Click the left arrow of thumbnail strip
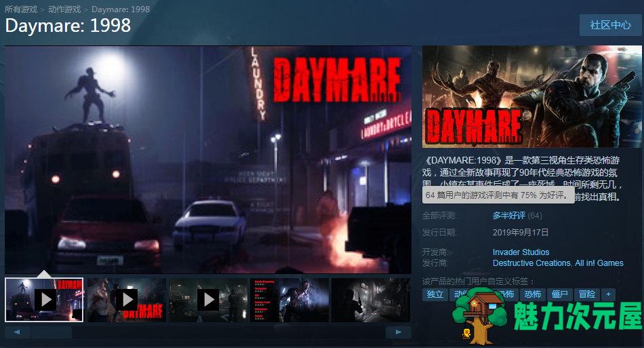This screenshot has width=644, height=348. 17,332
